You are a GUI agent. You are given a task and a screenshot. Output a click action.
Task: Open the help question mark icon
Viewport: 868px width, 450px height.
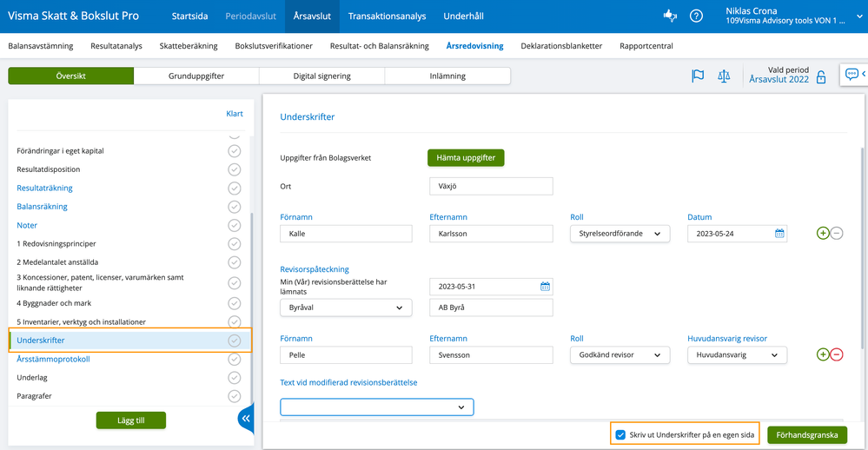click(x=696, y=16)
